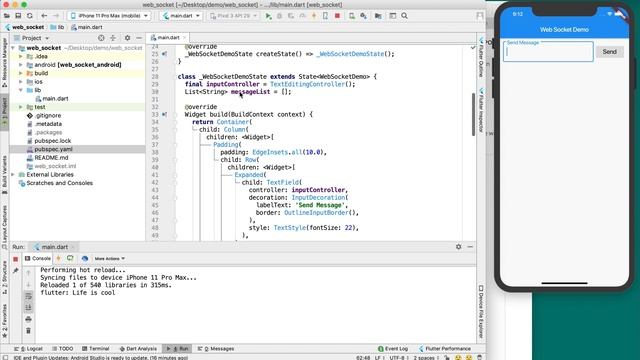Open the More Actions dropdown in Run panel
This screenshot has height=360, width=640.
pyautogui.click(x=109, y=258)
